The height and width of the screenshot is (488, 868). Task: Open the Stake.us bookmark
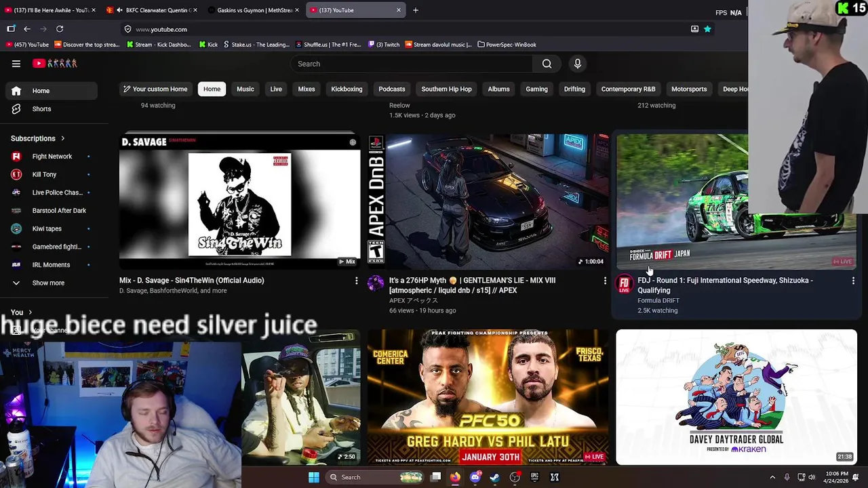(256, 45)
